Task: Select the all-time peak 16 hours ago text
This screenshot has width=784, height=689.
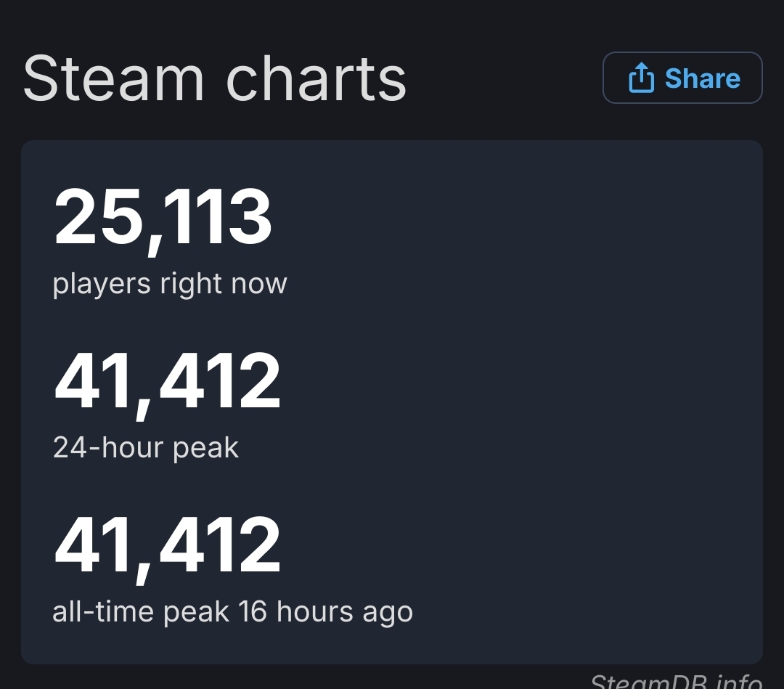Action: click(x=232, y=611)
